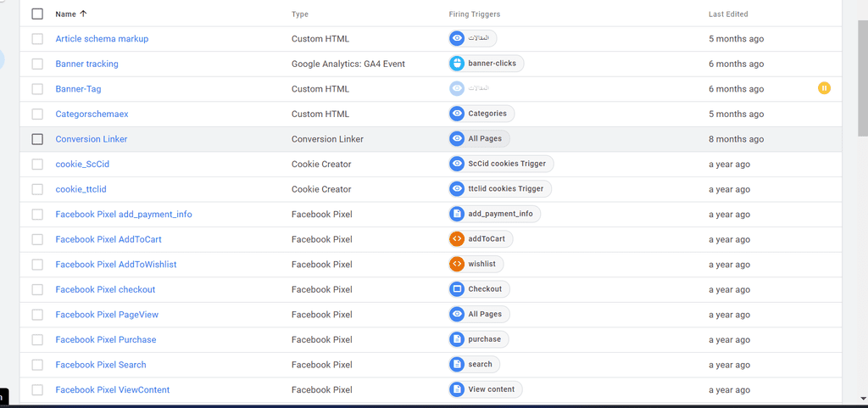Open the Banner-Tag tag
868x408 pixels.
[x=78, y=88]
